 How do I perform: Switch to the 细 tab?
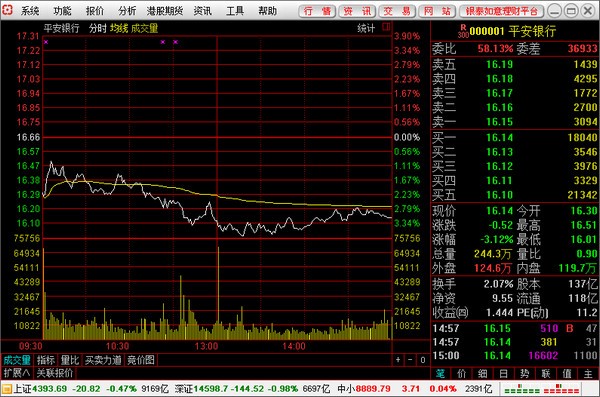tap(483, 373)
